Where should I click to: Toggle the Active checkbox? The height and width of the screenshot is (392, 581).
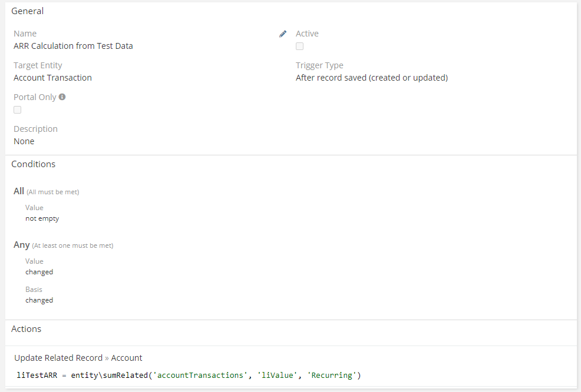click(x=300, y=46)
